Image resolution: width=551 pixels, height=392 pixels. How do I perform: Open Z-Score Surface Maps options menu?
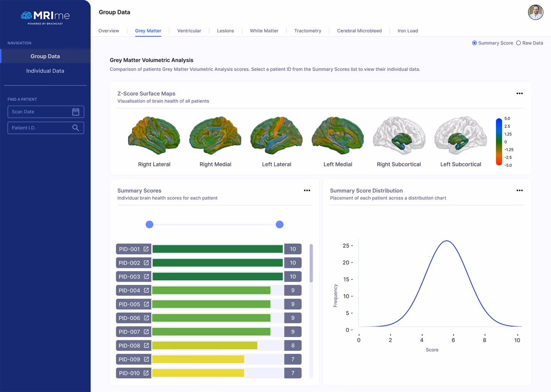click(x=519, y=93)
